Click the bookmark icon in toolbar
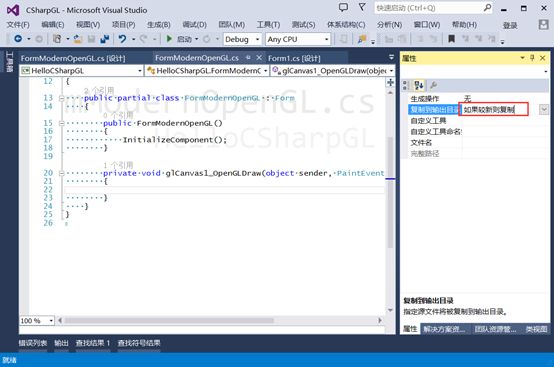The height and width of the screenshot is (367, 554). pos(451,39)
